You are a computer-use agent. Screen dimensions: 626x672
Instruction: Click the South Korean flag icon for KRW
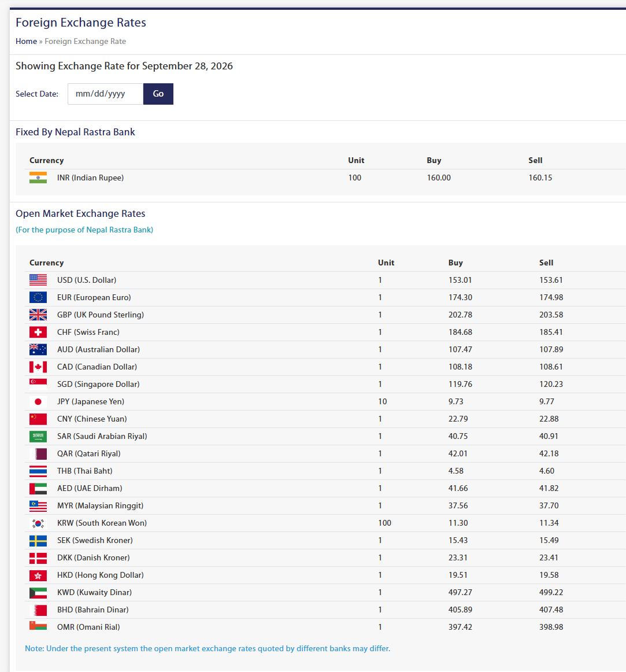(x=38, y=523)
